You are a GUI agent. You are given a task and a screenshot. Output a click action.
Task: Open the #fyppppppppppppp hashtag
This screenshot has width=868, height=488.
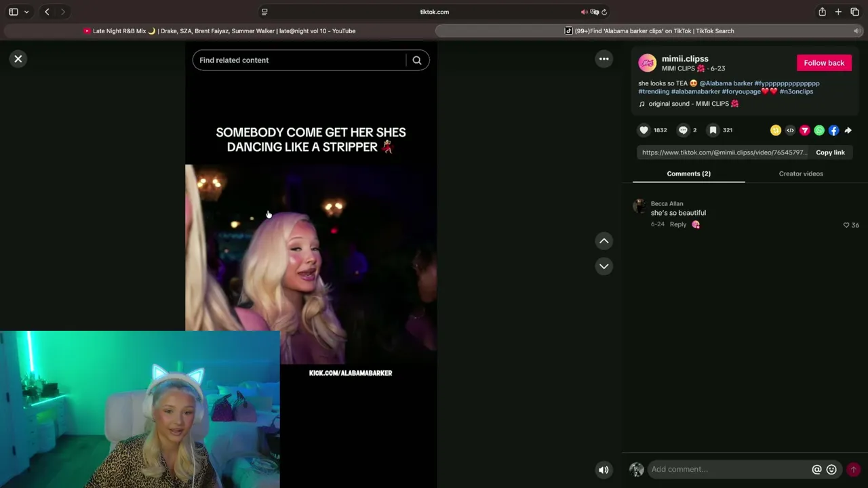[787, 83]
